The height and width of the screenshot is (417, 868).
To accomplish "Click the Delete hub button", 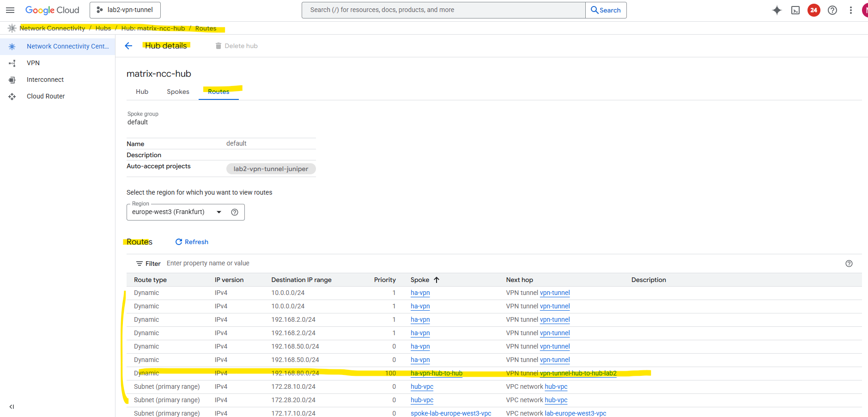I will tap(237, 46).
